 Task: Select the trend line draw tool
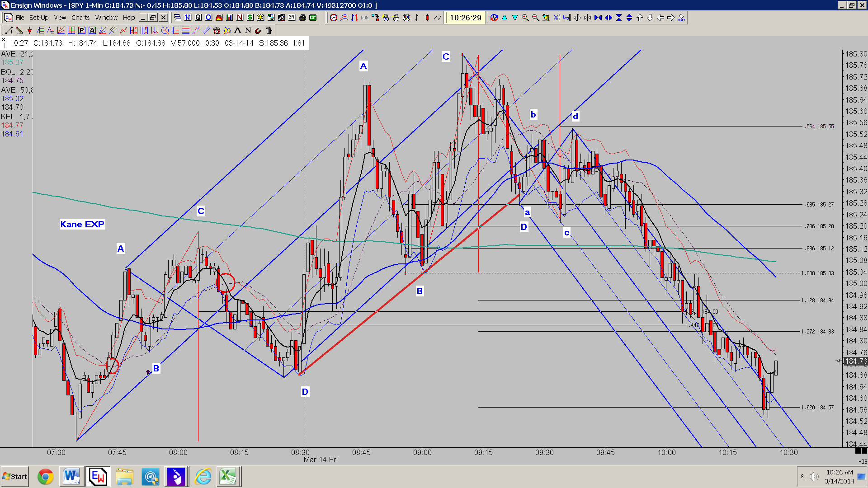click(x=9, y=30)
